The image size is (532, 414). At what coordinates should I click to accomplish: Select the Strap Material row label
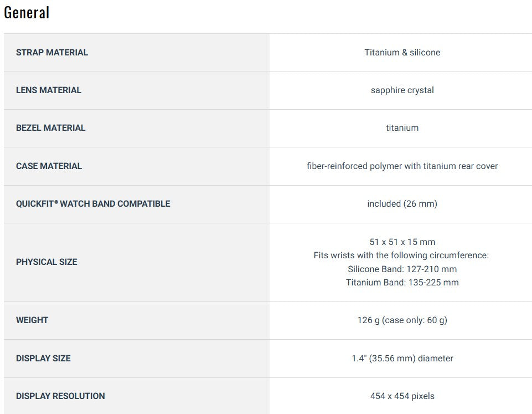(x=52, y=53)
